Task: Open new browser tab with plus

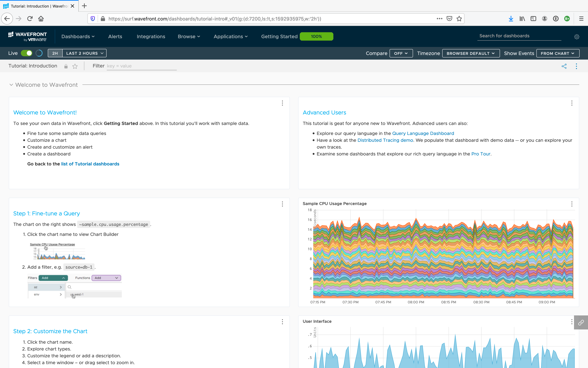Action: [x=84, y=6]
